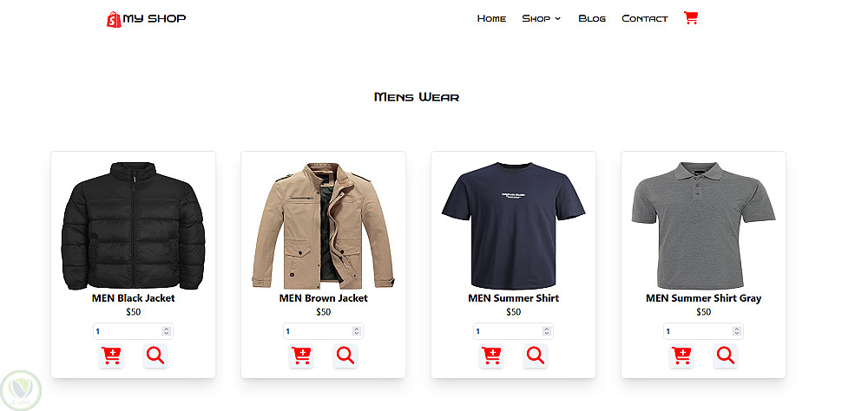Add MEN Brown Jacket to cart
This screenshot has height=411, width=868.
click(301, 356)
